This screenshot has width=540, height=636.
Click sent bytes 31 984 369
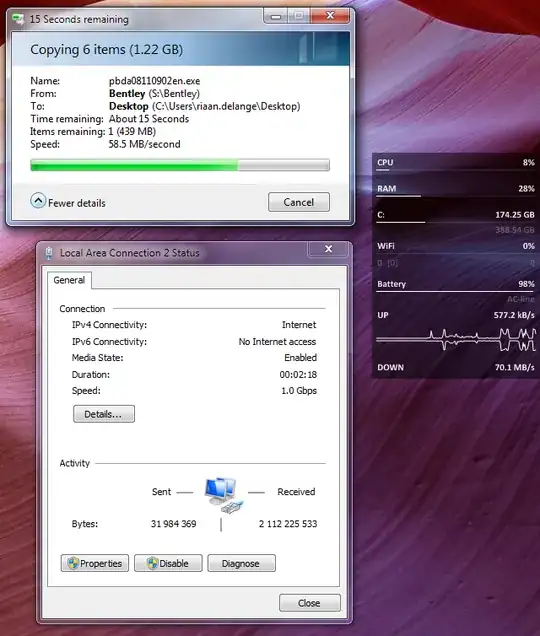[x=174, y=524]
